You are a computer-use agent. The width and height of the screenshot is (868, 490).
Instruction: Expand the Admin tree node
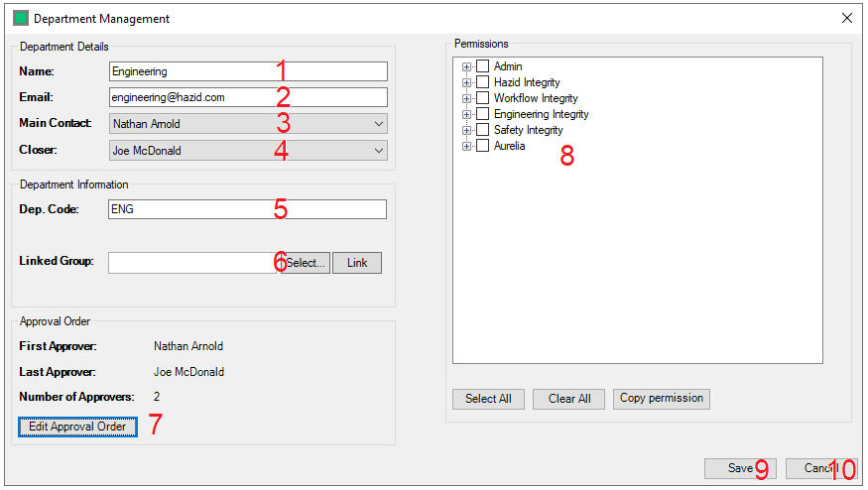tap(466, 66)
